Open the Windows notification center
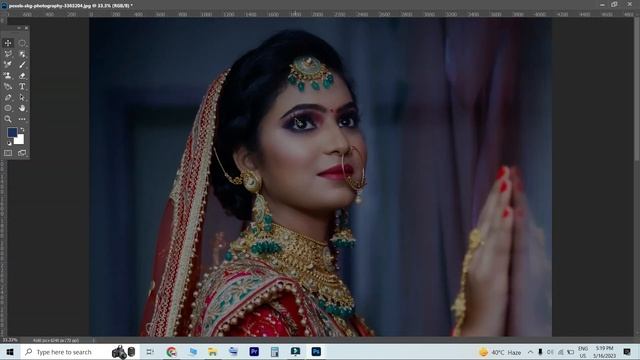 [627, 352]
